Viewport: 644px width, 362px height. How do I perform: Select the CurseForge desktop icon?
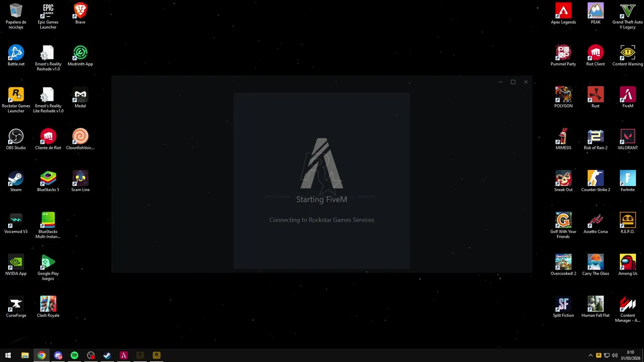pyautogui.click(x=16, y=307)
